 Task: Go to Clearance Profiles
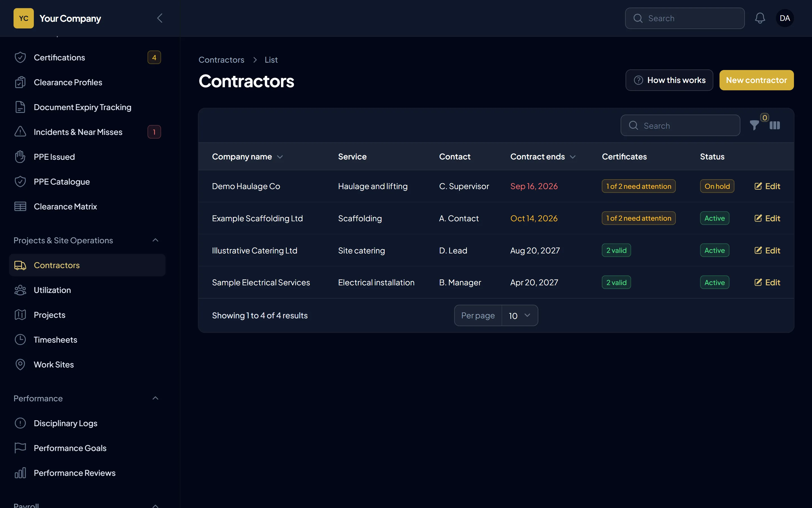(87, 82)
